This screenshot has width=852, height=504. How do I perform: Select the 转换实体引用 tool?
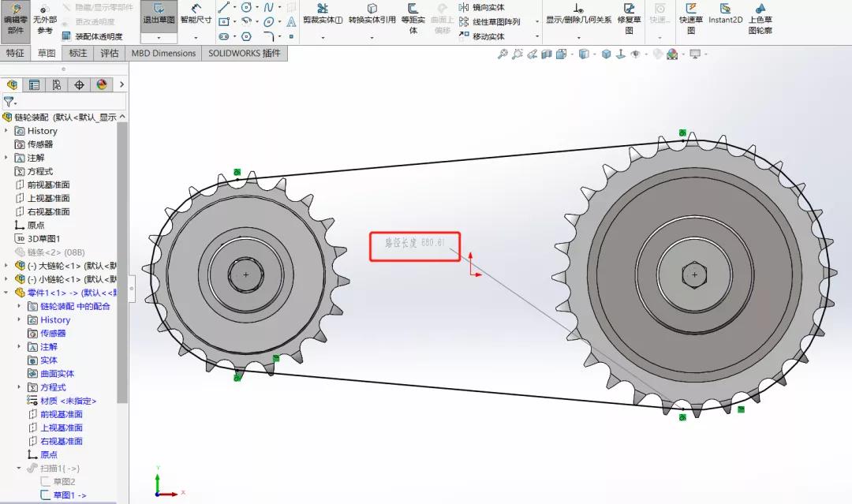click(372, 17)
